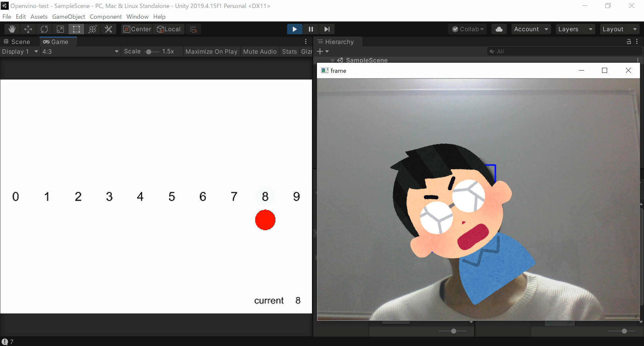Pause the running game
The image size is (644, 346).
pyautogui.click(x=311, y=29)
